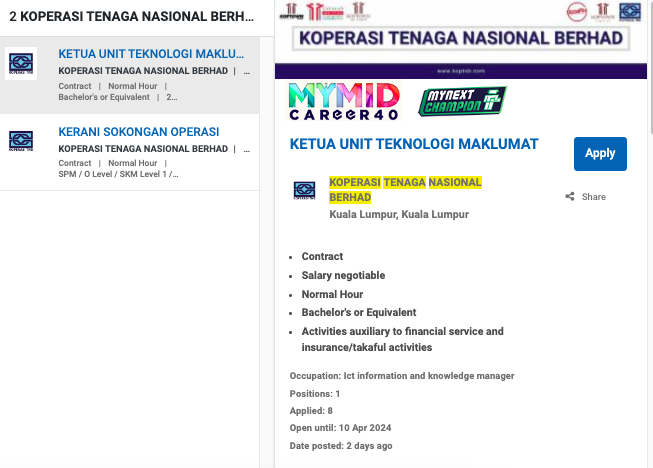This screenshot has height=468, width=653.
Task: Click the Kuala Lumpur location text
Action: [399, 214]
